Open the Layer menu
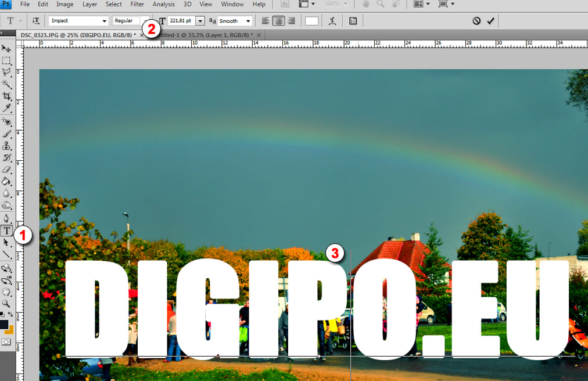 [x=89, y=4]
